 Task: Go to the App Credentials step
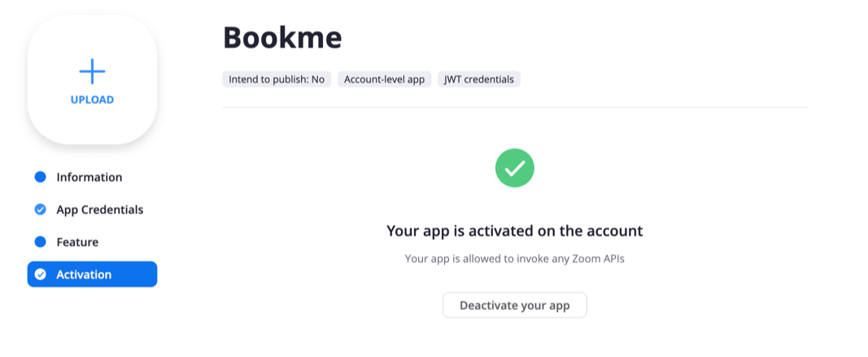(99, 210)
